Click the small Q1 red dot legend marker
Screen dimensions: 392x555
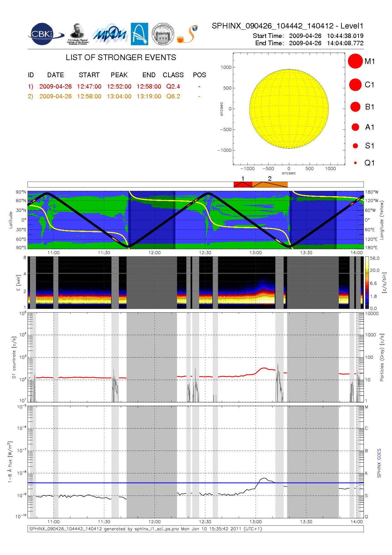coord(355,163)
